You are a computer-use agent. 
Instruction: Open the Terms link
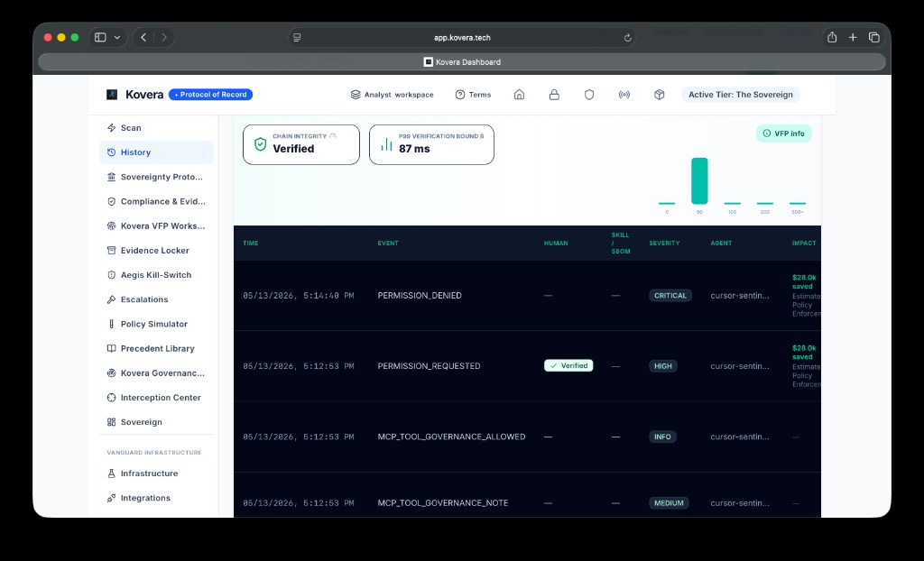point(473,95)
